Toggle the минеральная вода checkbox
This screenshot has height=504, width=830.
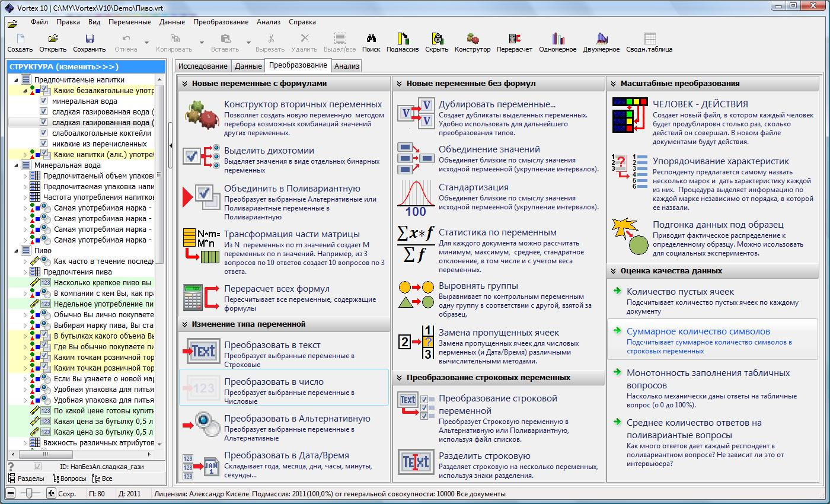(43, 101)
